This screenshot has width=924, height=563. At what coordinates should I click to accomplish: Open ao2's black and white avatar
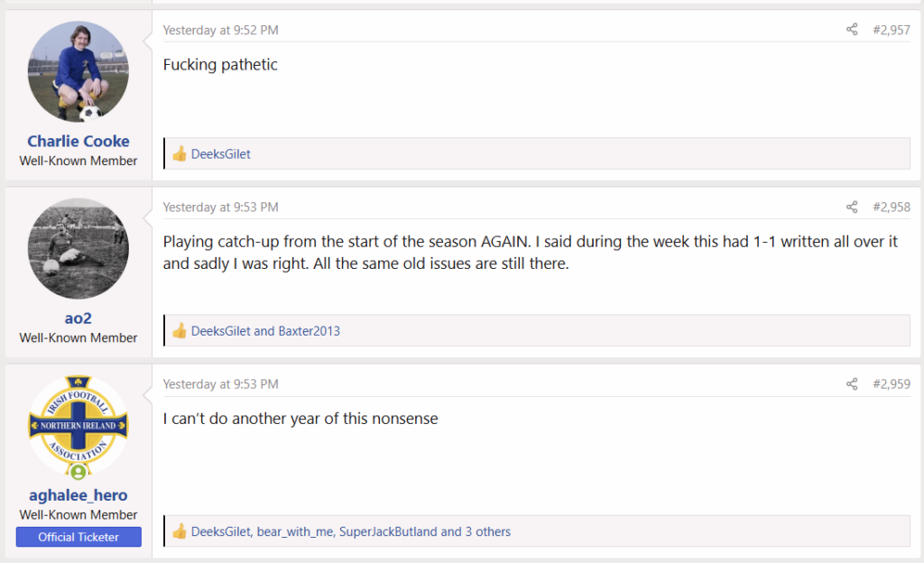coord(78,248)
